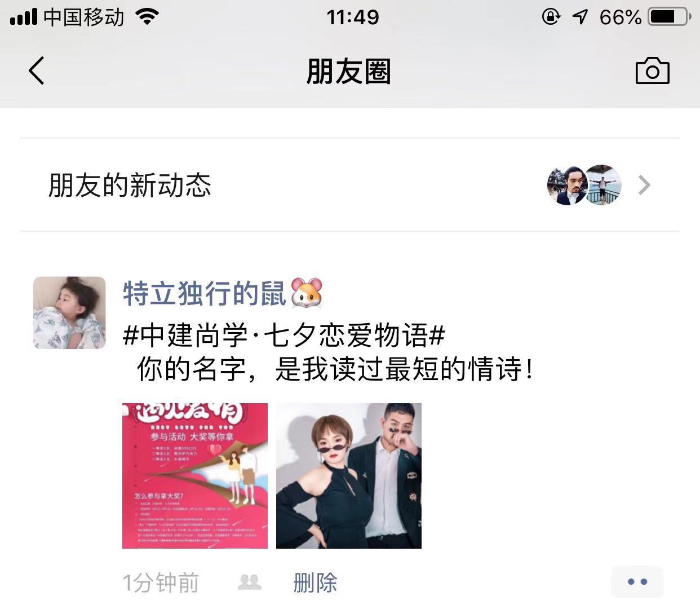The height and width of the screenshot is (600, 700).
Task: Open the camera to post a moment
Action: tap(652, 71)
